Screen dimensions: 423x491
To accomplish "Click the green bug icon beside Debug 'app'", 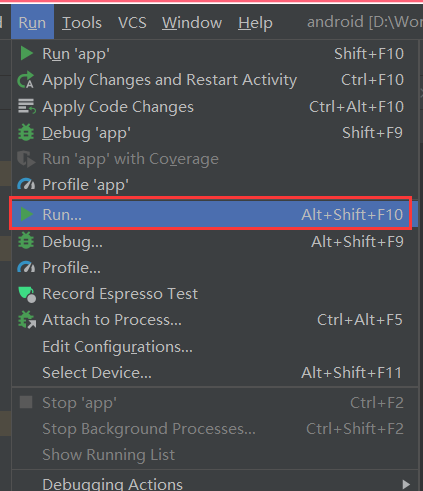I will click(26, 133).
